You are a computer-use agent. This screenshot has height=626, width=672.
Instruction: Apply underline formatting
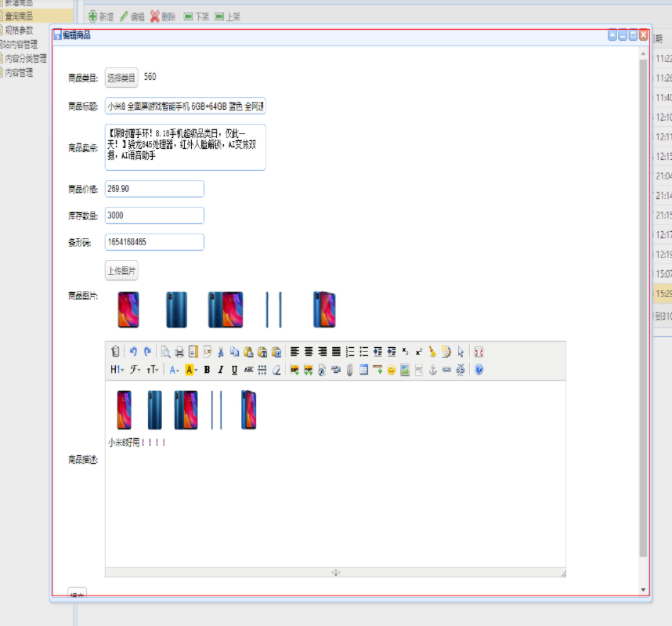coord(234,370)
